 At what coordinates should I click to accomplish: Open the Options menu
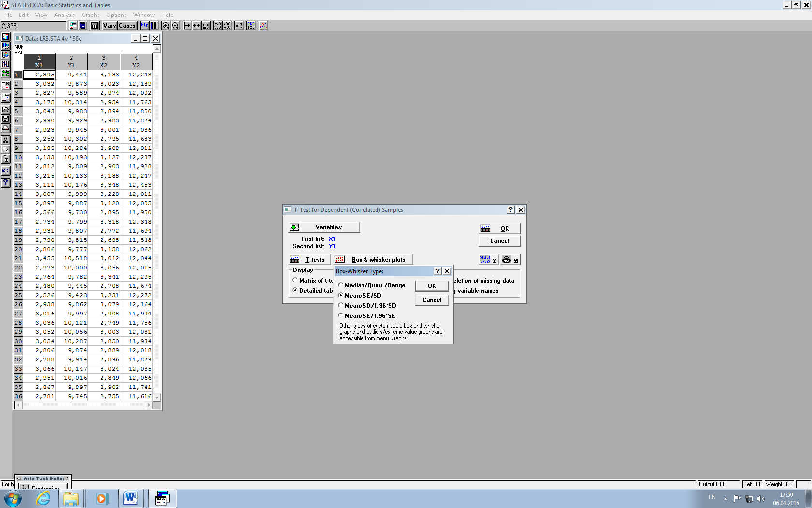[x=116, y=15]
